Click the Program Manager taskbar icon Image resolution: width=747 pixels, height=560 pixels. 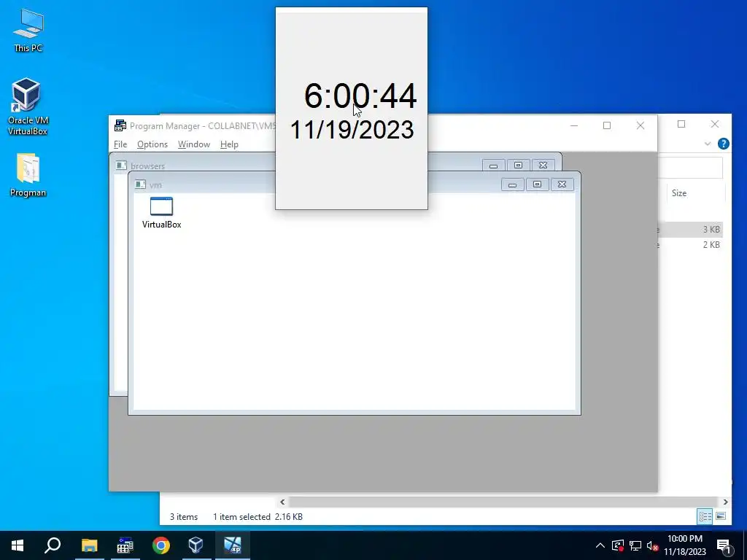click(125, 545)
